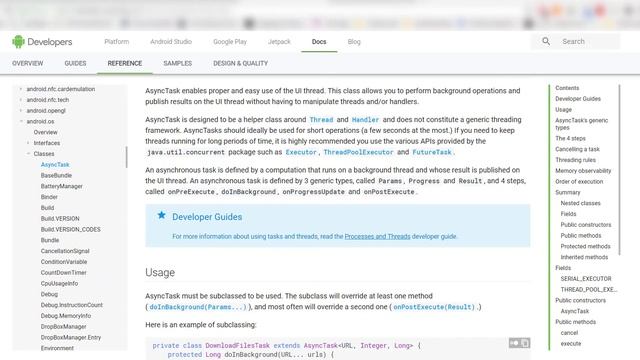Open the Google Play nav item
The height and width of the screenshot is (360, 640).
[230, 42]
